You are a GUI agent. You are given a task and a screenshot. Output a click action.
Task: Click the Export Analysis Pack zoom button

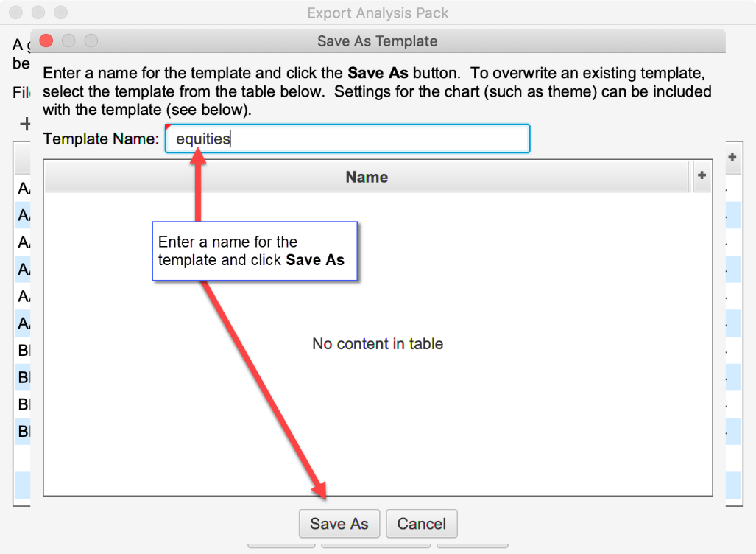click(60, 13)
